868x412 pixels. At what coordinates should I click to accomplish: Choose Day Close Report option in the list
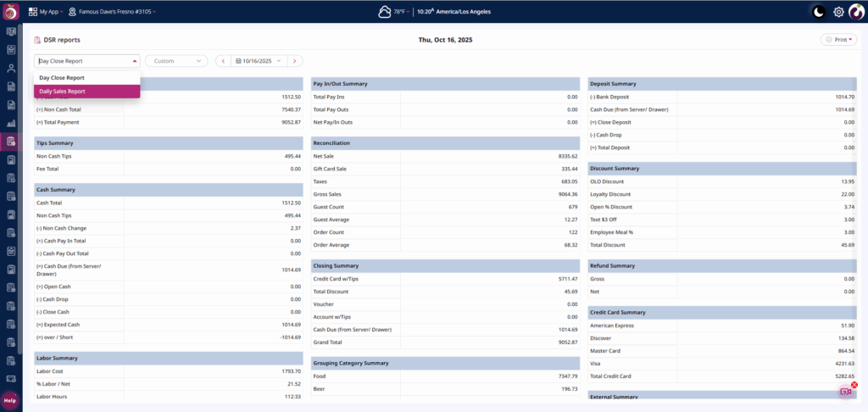(x=86, y=77)
